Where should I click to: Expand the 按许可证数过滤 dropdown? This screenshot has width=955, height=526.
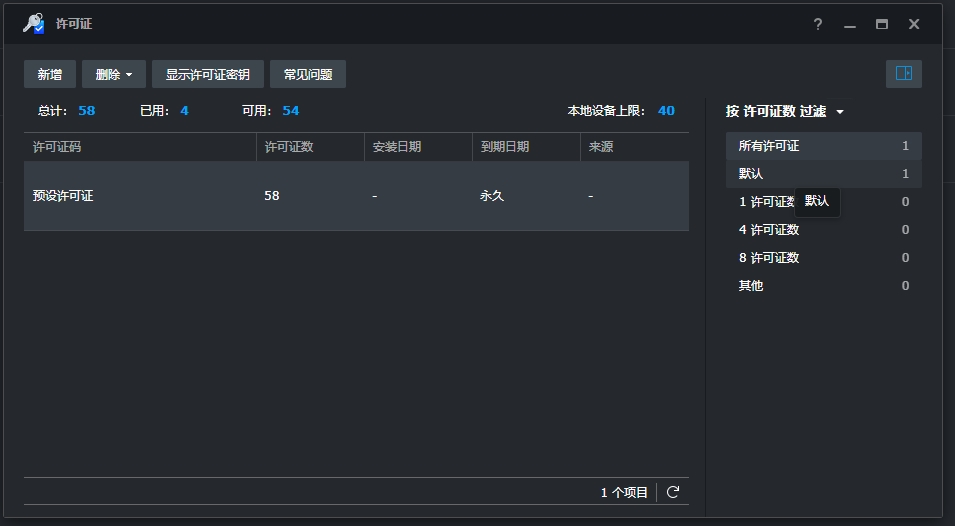(x=785, y=112)
